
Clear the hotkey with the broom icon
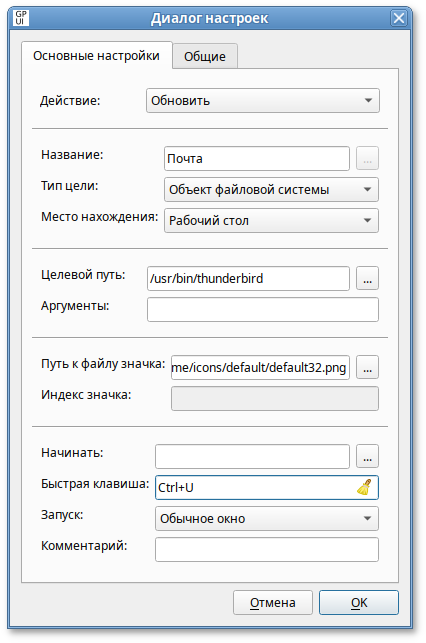click(364, 487)
